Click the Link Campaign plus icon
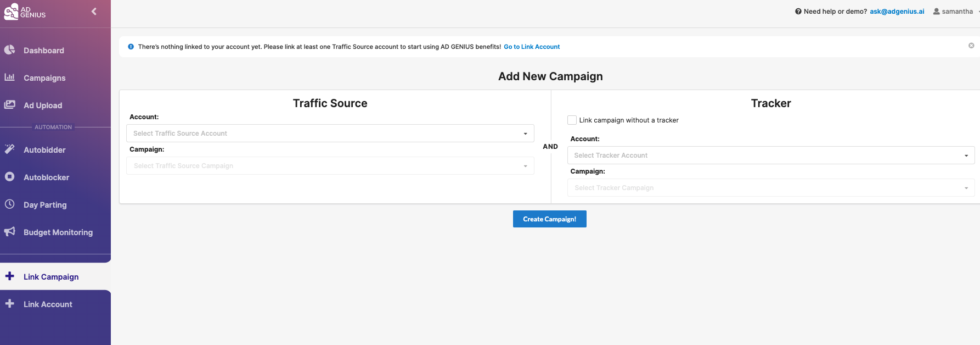980x345 pixels. [x=10, y=276]
